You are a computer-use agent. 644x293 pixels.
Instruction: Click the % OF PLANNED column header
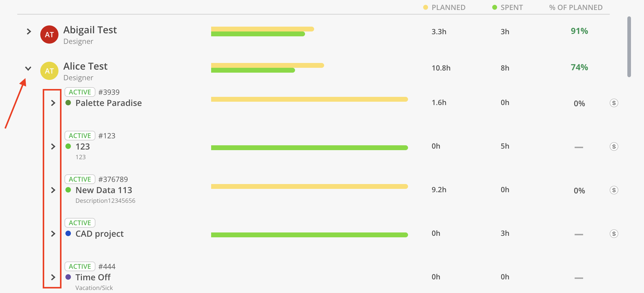[x=576, y=8]
